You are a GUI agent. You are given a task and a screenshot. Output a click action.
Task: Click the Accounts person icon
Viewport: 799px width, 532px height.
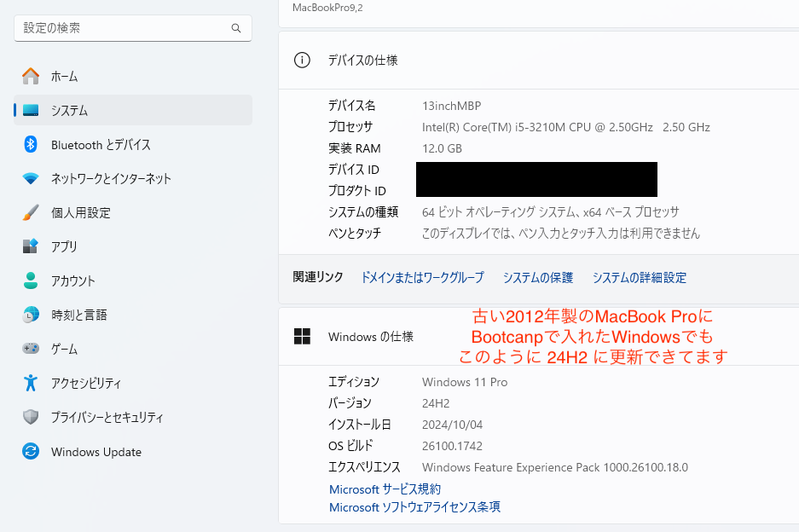coord(31,280)
